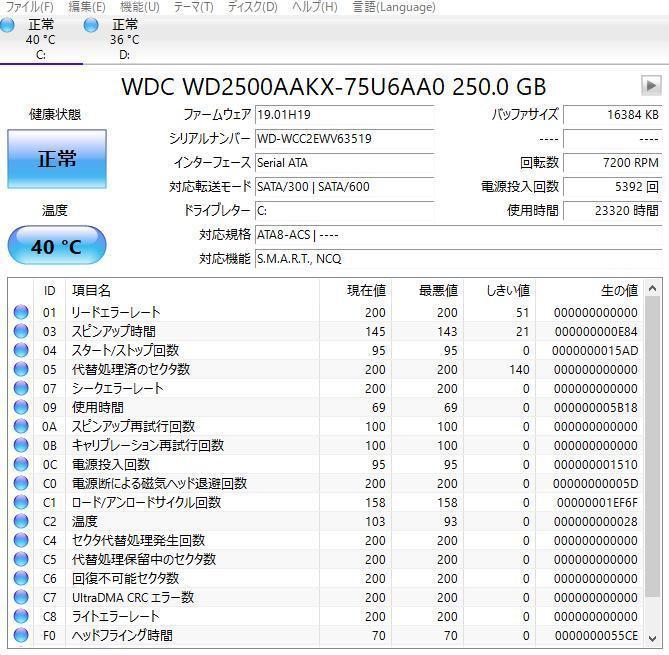Image resolution: width=669 pixels, height=655 pixels.
Task: Click status orb for C8 ライトエラーレート
Action: click(x=21, y=616)
